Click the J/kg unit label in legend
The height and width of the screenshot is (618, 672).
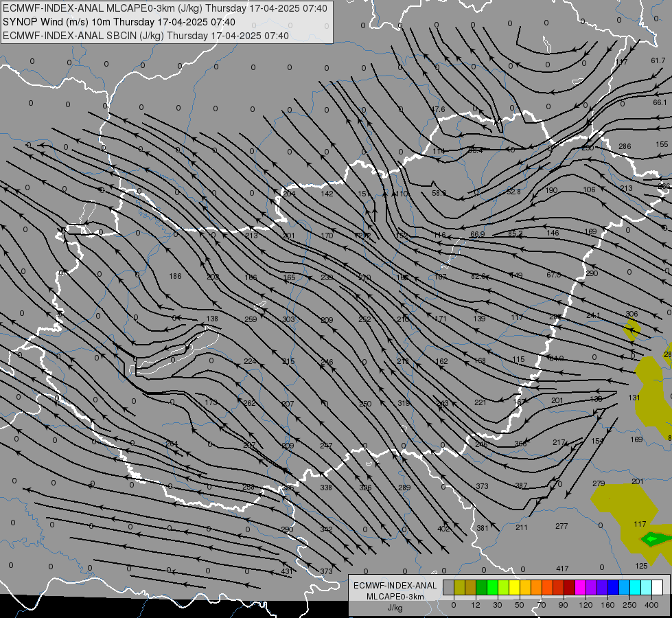(395, 608)
